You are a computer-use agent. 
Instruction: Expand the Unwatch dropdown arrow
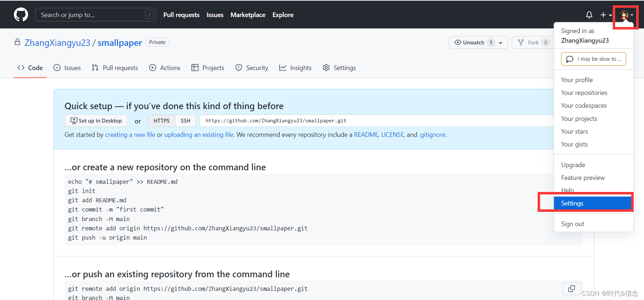(x=501, y=43)
